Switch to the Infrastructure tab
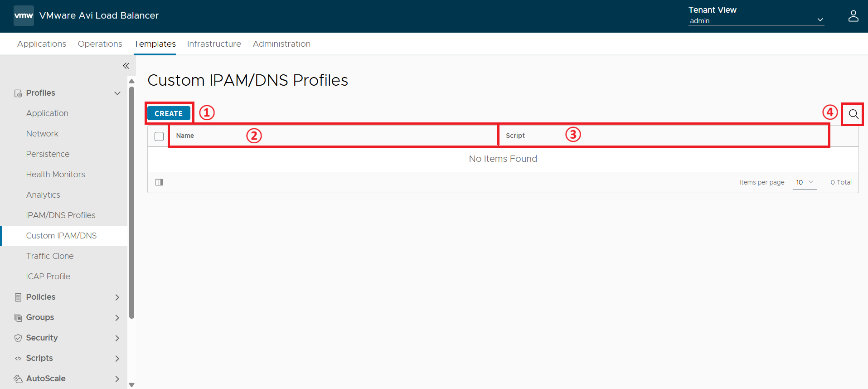The width and height of the screenshot is (868, 389). pyautogui.click(x=214, y=44)
